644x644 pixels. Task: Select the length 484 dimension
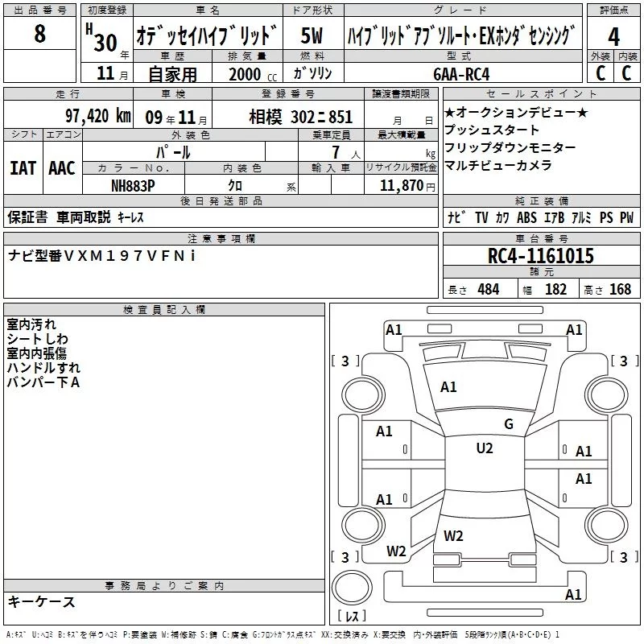[x=489, y=290]
